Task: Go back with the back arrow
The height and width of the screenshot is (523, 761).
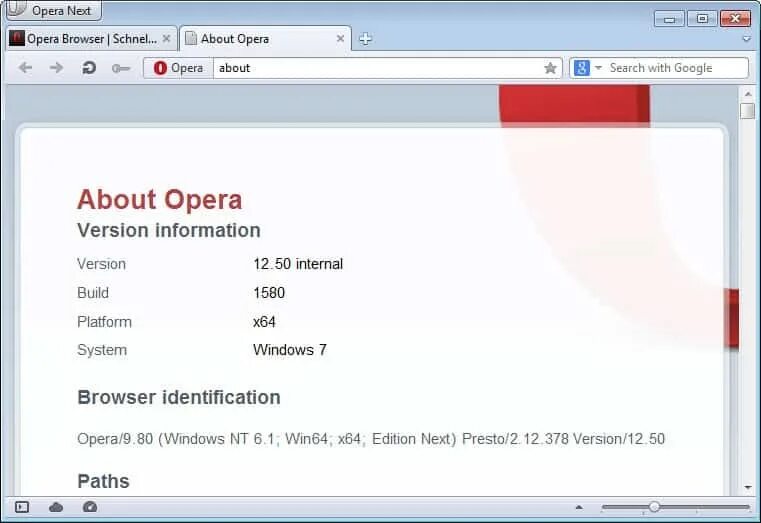Action: pos(25,68)
